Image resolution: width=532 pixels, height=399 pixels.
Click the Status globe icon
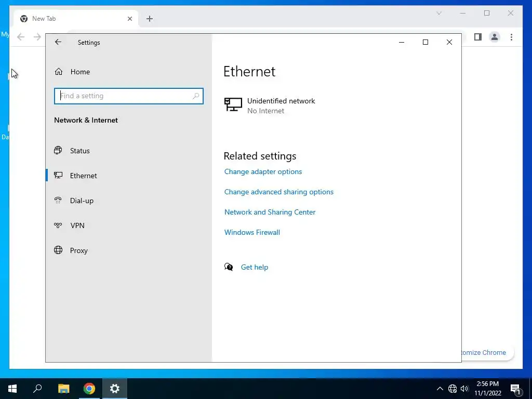58,150
